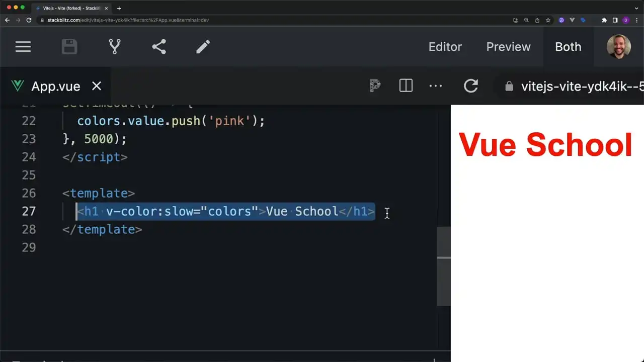Click the editor vertical scrollbar thumb

(x=443, y=266)
